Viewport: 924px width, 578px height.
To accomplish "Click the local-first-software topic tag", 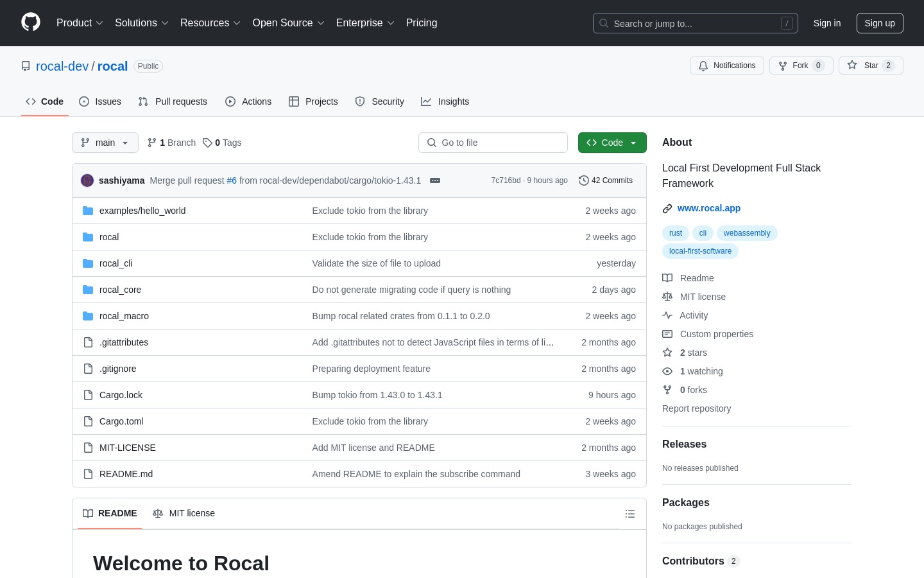I will point(700,251).
